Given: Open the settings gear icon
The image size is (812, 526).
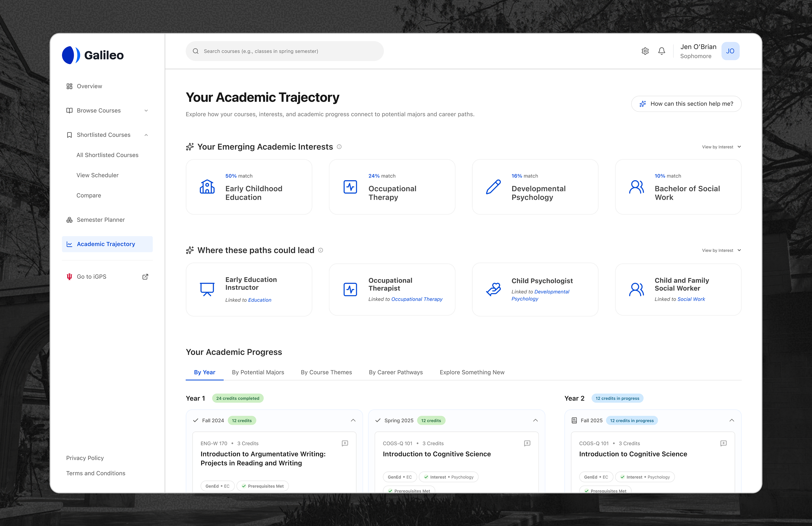Looking at the screenshot, I should pos(645,51).
